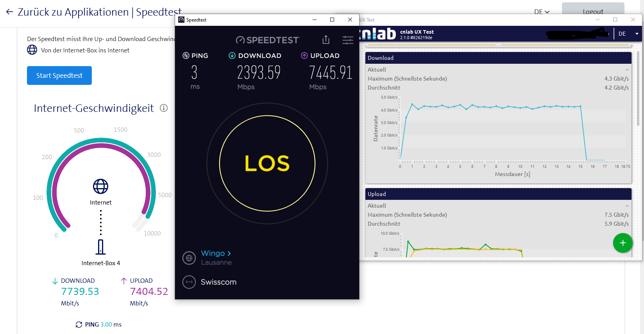
Task: Click the globe icon beside Wingo
Action: click(x=189, y=258)
